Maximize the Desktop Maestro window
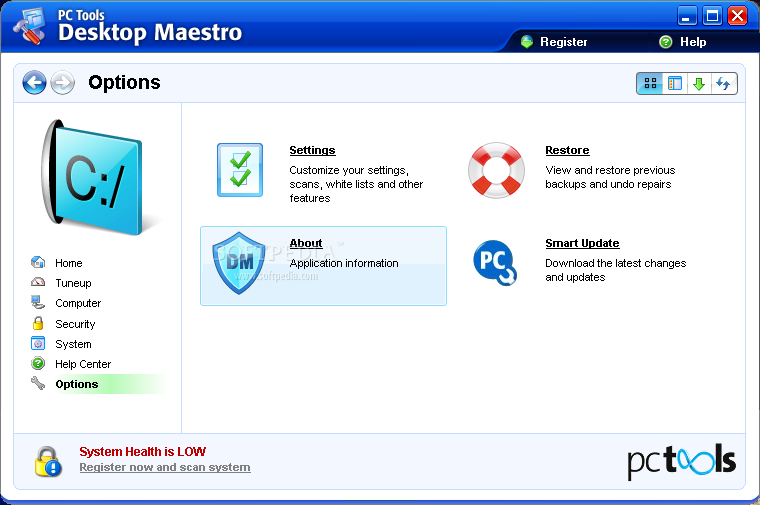The height and width of the screenshot is (505, 760). [712, 16]
